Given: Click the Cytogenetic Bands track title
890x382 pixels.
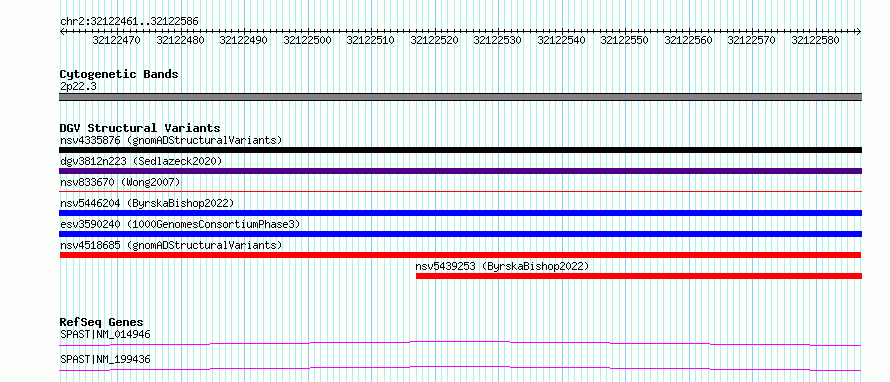Looking at the screenshot, I should 119,74.
